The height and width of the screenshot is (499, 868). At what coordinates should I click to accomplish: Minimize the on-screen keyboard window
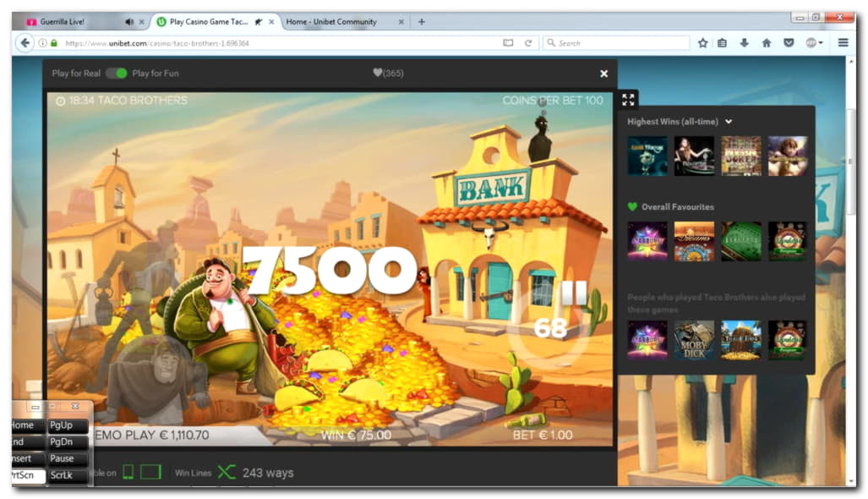(35, 407)
